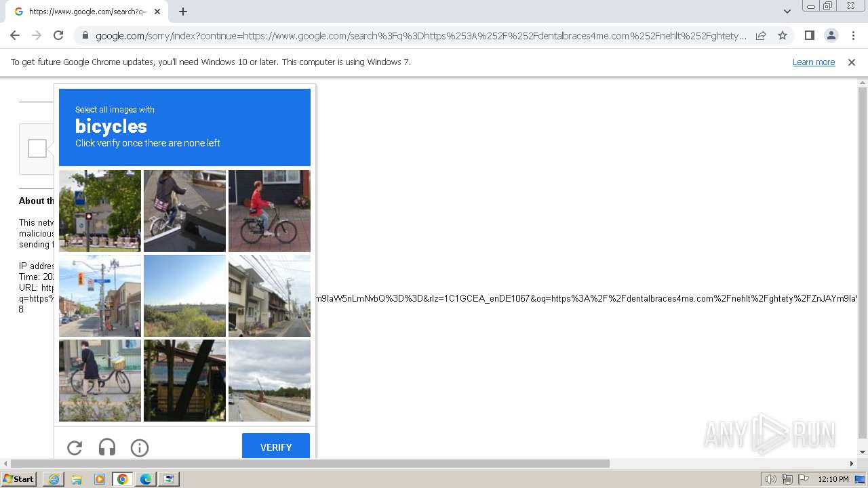Go back to the previous page
The image size is (868, 488).
pyautogui.click(x=15, y=35)
